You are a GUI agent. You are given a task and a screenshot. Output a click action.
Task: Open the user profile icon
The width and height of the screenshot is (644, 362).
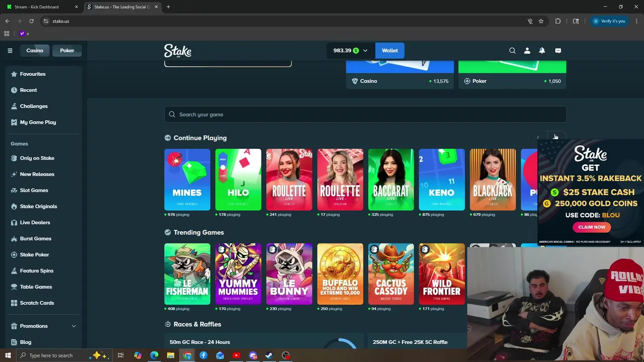[527, 50]
